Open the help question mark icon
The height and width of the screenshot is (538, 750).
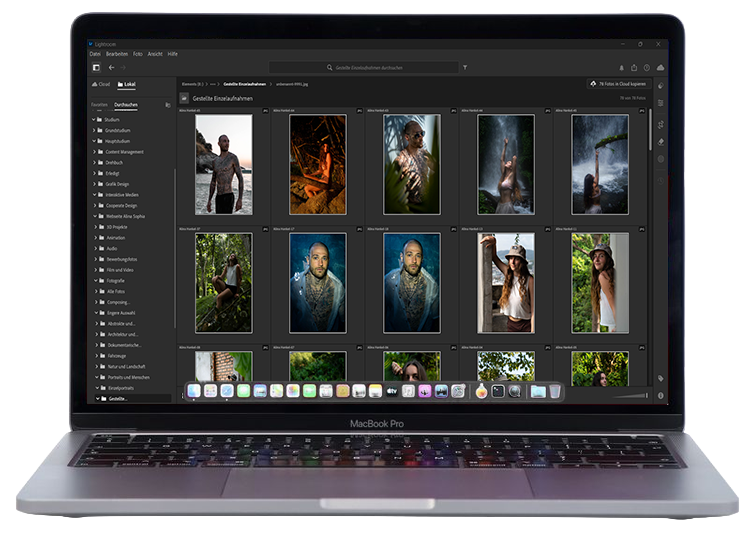pyautogui.click(x=646, y=67)
